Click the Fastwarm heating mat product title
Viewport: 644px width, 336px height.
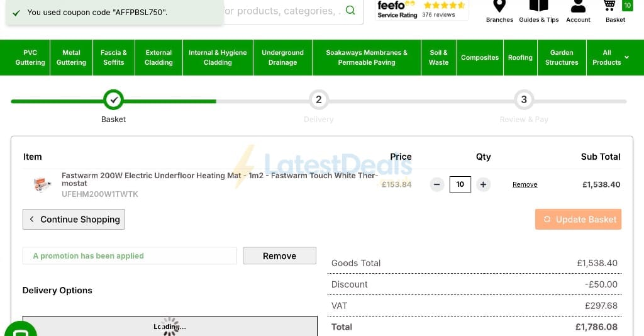[219, 179]
